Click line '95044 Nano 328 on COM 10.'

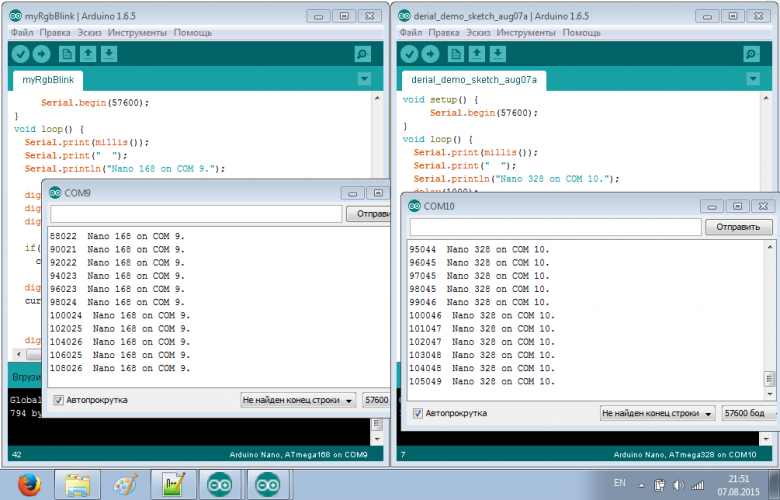pyautogui.click(x=479, y=249)
